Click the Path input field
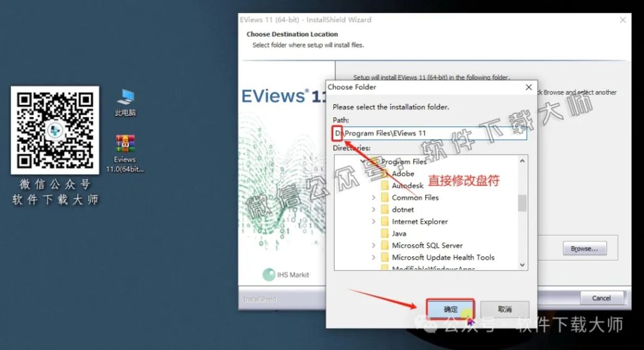This screenshot has width=644, height=350. click(430, 133)
